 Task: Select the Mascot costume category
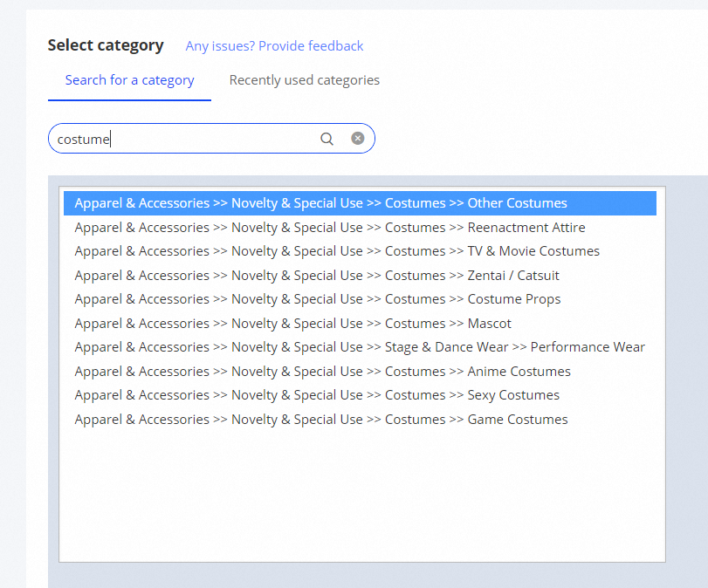pyautogui.click(x=292, y=324)
